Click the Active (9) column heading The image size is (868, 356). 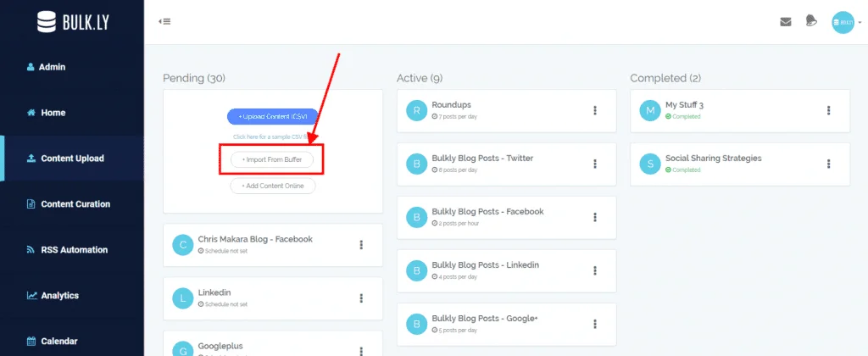pos(420,78)
